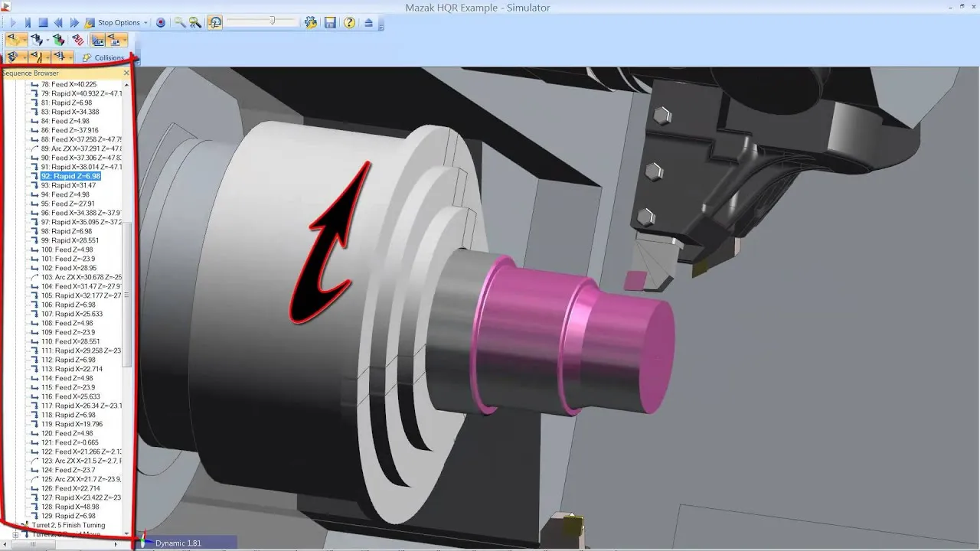
Task: Expand the Turret 2, 5 Finish Turning node
Action: click(x=15, y=525)
